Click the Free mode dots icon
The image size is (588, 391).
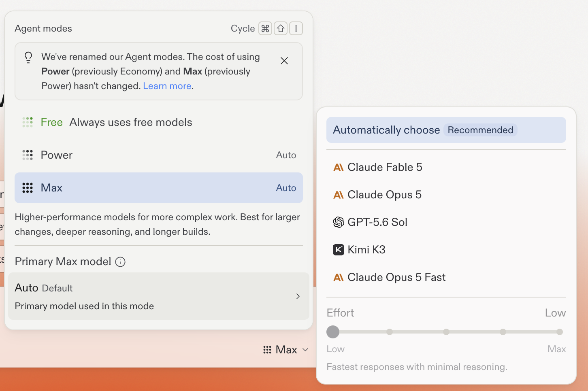[x=28, y=122]
